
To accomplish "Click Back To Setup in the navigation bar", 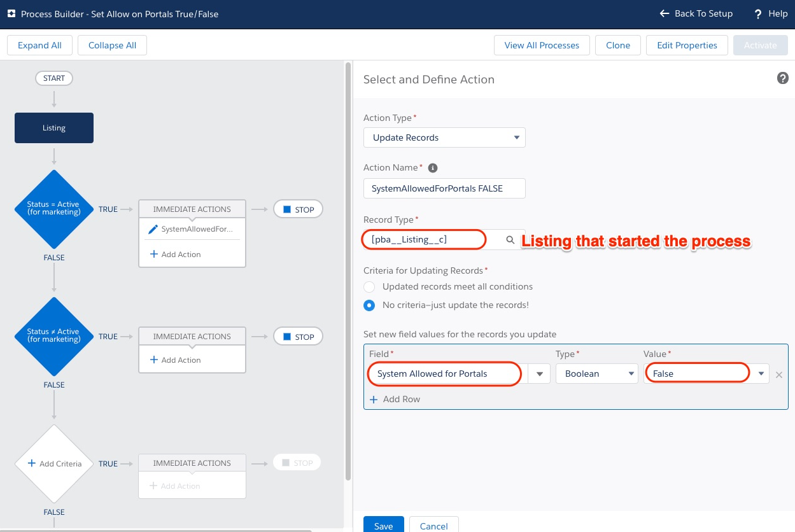I will click(x=703, y=13).
